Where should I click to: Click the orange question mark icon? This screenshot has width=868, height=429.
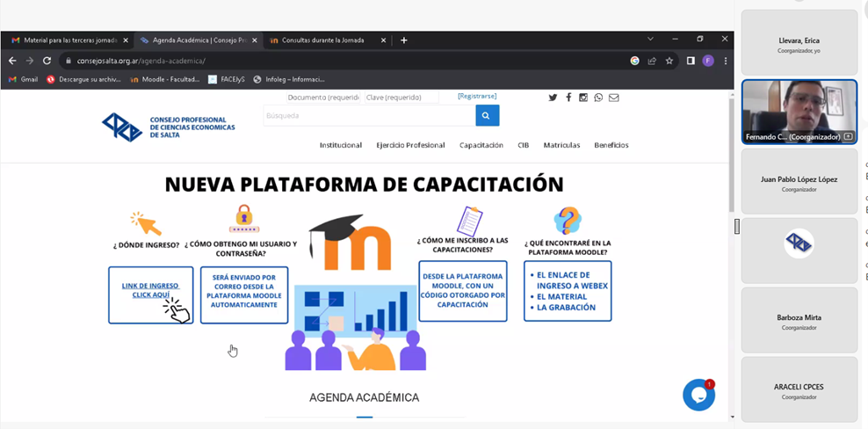[568, 221]
